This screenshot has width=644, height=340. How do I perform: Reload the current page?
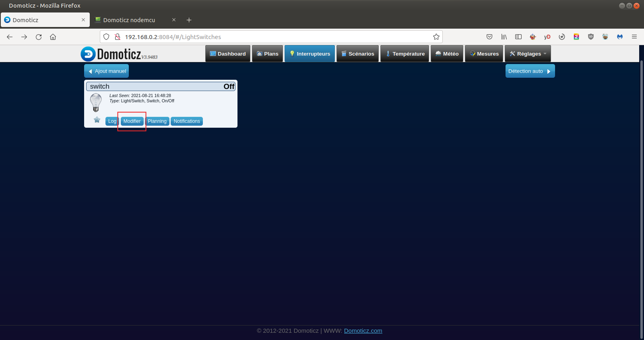tap(39, 37)
